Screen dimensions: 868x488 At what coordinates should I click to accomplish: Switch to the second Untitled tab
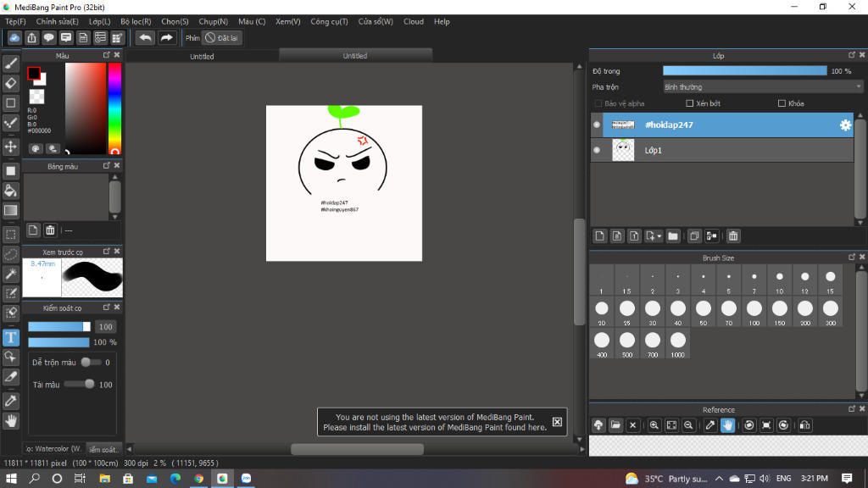point(355,56)
